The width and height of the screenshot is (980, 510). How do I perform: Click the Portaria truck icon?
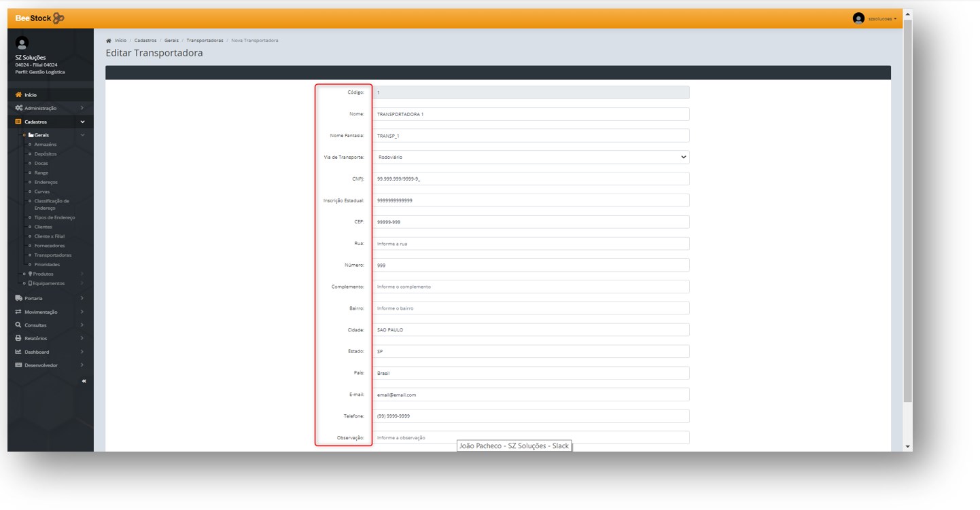click(18, 298)
